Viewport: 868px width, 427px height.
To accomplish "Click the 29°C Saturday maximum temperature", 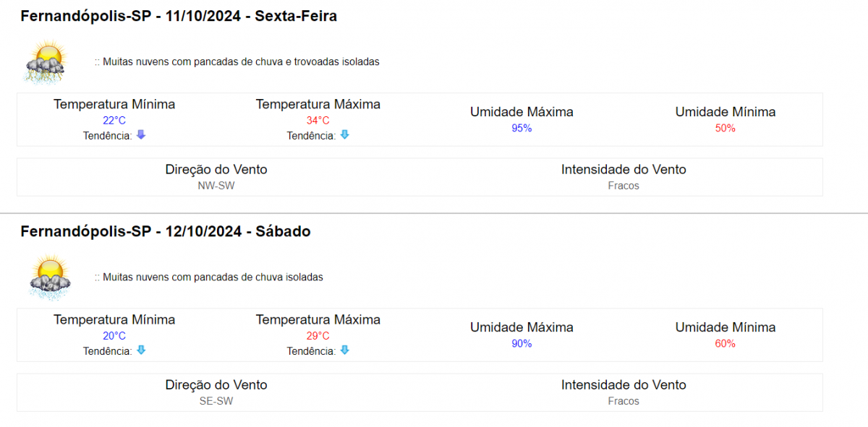I will pyautogui.click(x=318, y=336).
